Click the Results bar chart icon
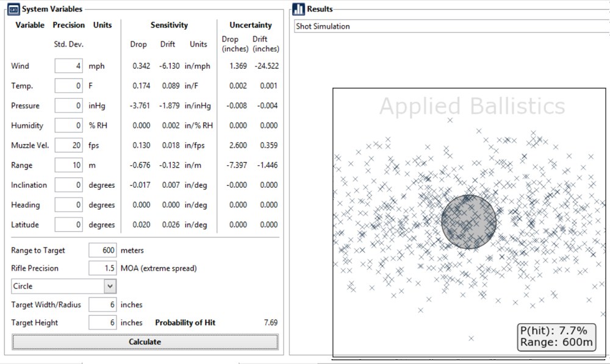 pyautogui.click(x=298, y=9)
